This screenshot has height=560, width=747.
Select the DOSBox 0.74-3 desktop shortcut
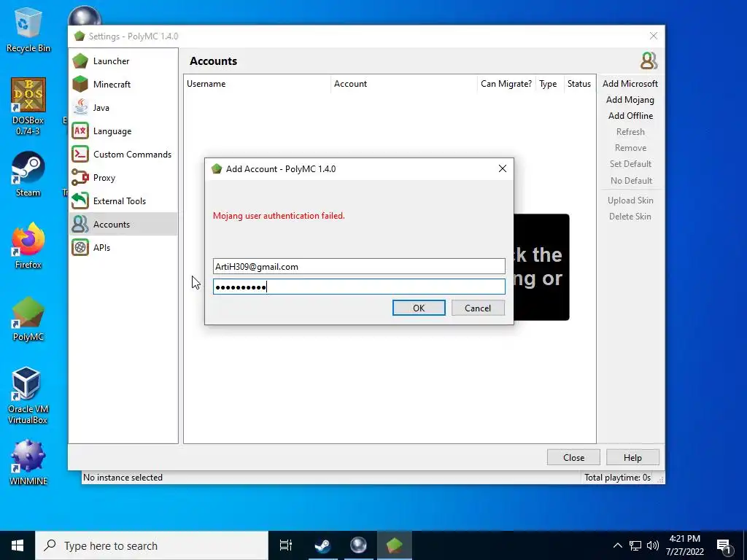(x=28, y=106)
